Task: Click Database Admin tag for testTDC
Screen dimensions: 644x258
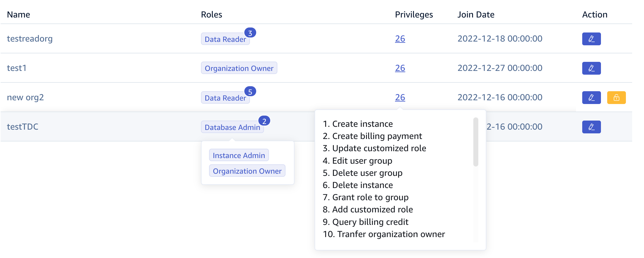Action: 232,127
